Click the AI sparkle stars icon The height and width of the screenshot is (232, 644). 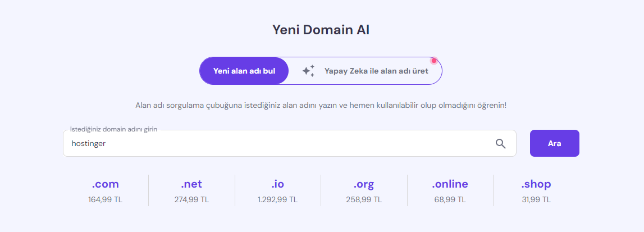point(308,71)
